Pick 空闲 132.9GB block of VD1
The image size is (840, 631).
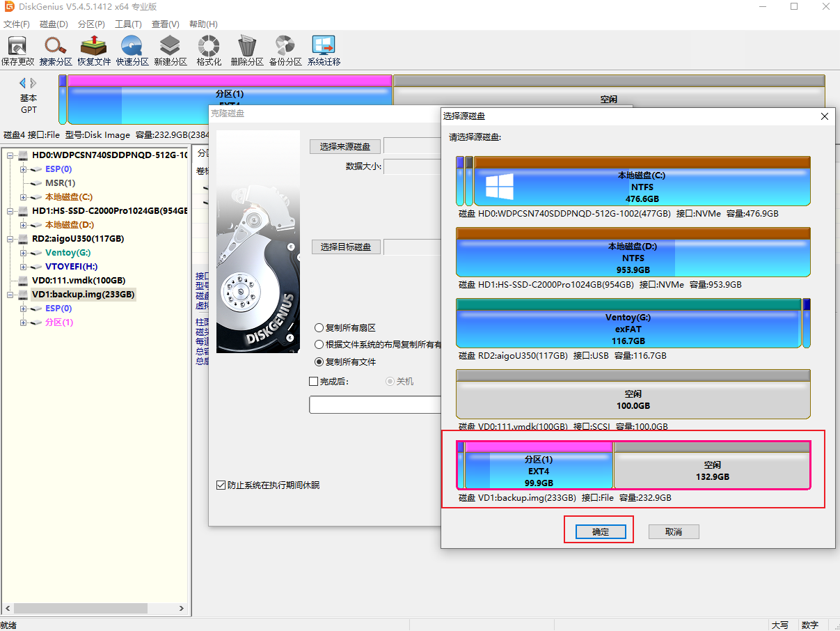[712, 465]
